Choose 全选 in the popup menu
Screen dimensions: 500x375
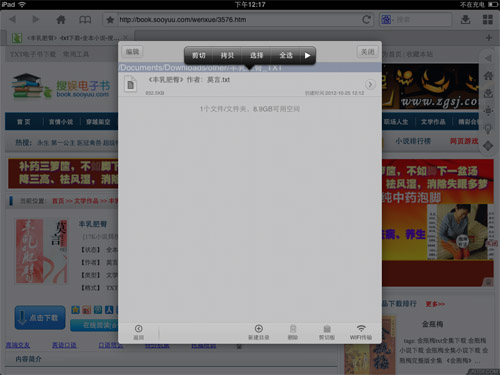[x=286, y=55]
